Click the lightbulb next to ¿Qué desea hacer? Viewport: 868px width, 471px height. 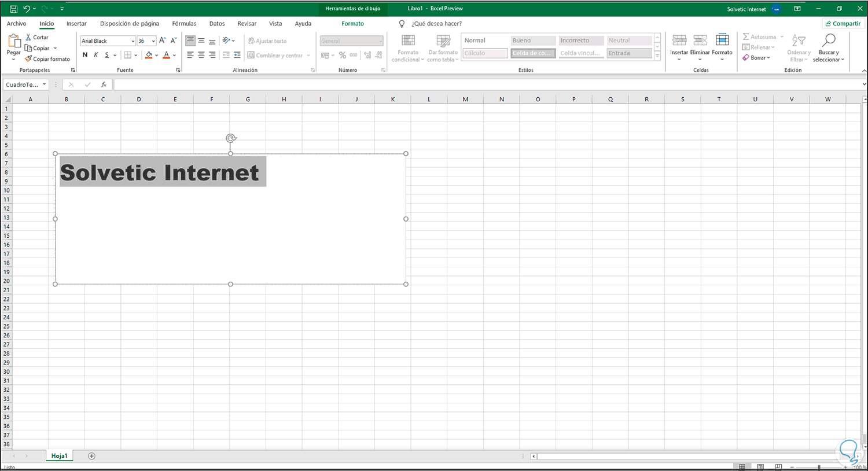coord(402,24)
